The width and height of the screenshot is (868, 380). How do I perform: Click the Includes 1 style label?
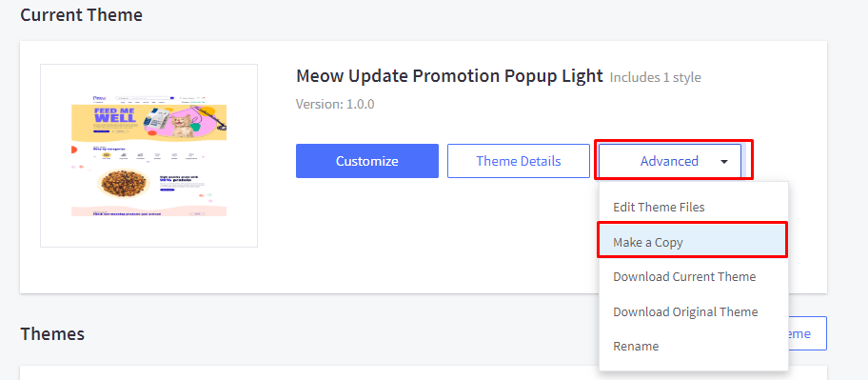point(656,77)
